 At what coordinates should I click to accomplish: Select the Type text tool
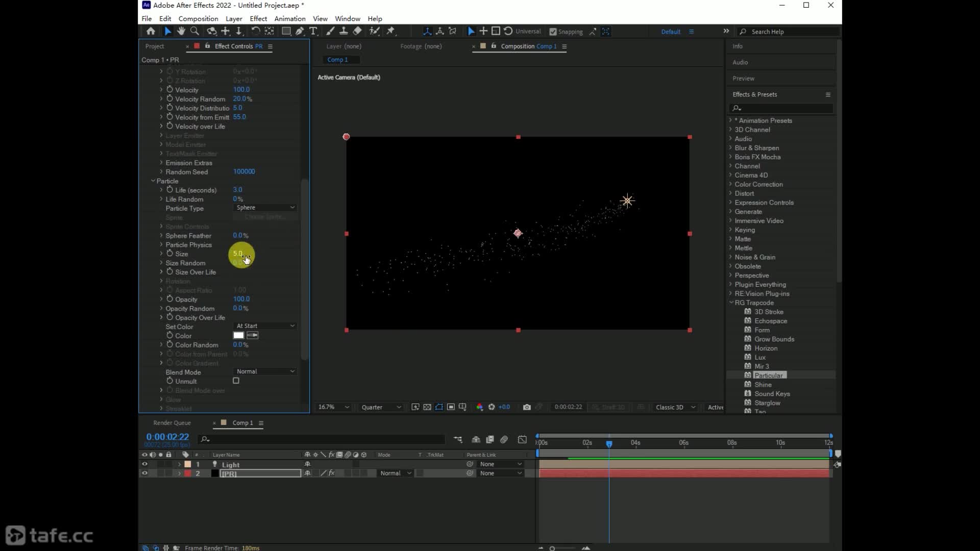click(x=313, y=31)
